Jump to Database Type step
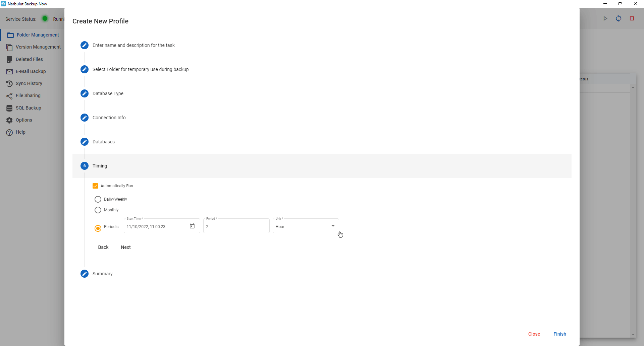This screenshot has width=644, height=346. (x=108, y=93)
